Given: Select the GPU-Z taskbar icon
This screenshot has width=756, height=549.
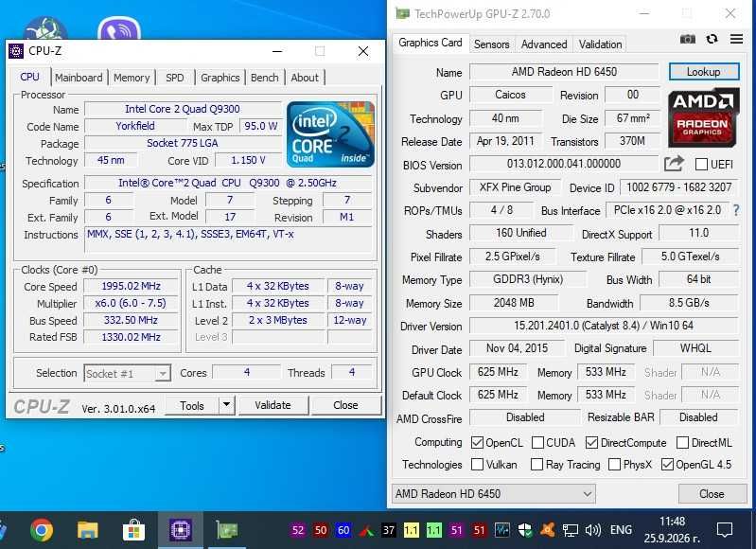Looking at the screenshot, I should pos(226,530).
